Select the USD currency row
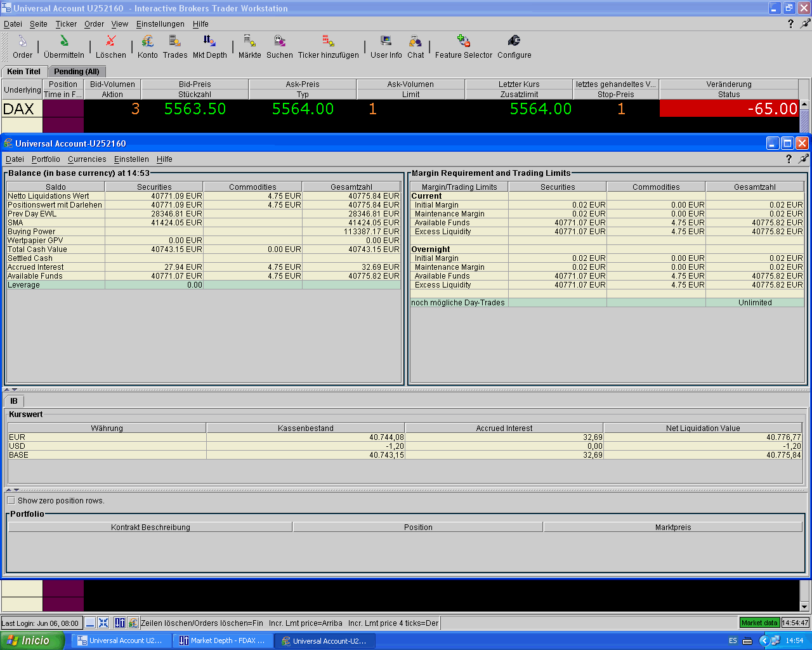 click(405, 446)
